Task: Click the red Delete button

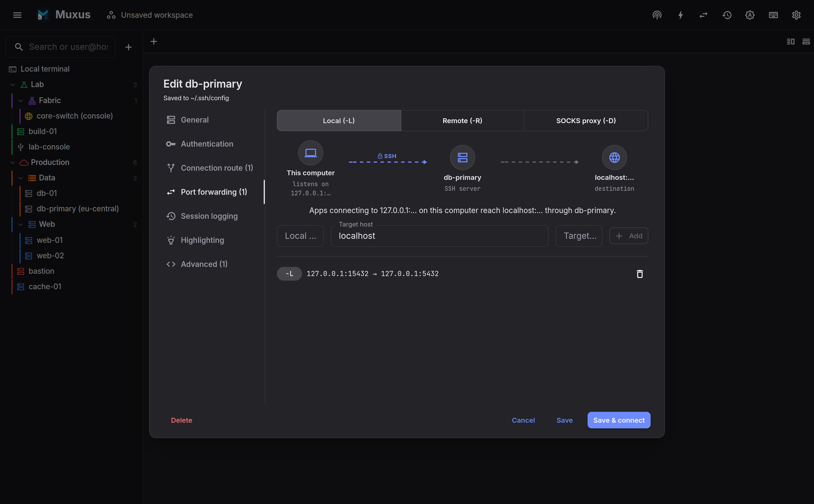Action: [181, 420]
